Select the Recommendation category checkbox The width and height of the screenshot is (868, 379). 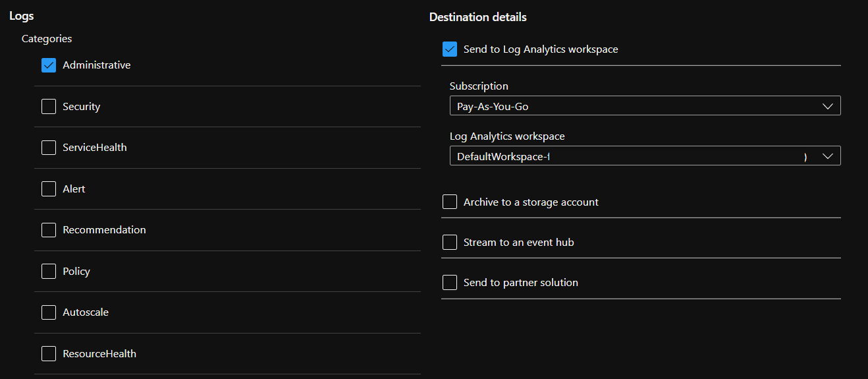[49, 230]
